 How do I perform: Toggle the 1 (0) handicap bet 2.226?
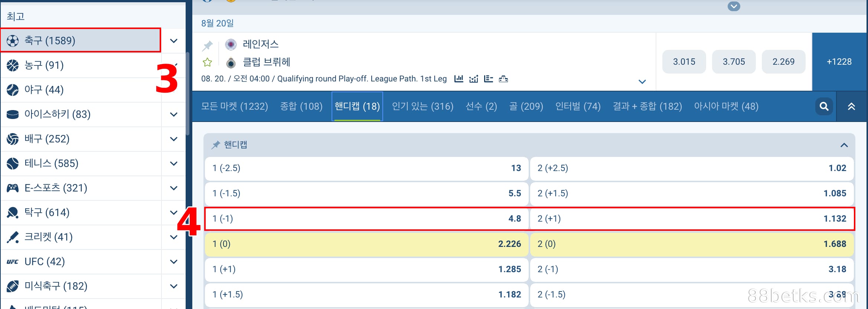click(x=366, y=244)
